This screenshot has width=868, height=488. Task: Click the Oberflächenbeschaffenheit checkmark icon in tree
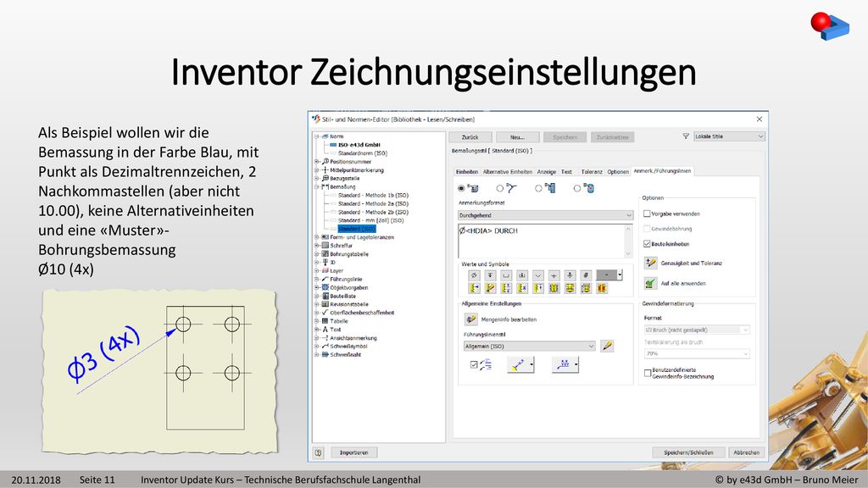point(325,313)
